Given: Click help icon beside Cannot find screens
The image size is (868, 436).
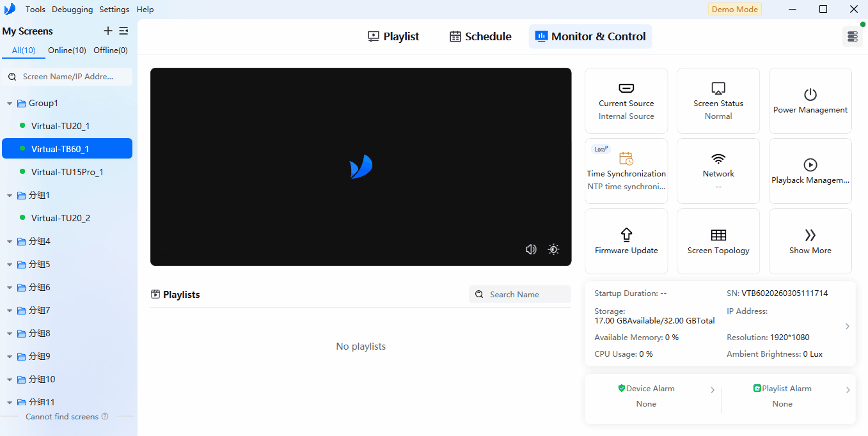Looking at the screenshot, I should [105, 416].
